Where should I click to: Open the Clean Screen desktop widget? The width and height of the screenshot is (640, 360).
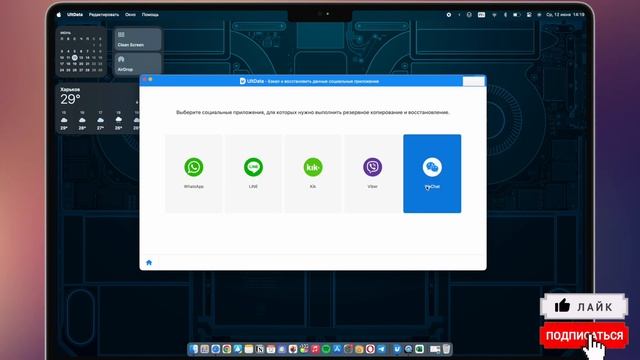tap(138, 39)
